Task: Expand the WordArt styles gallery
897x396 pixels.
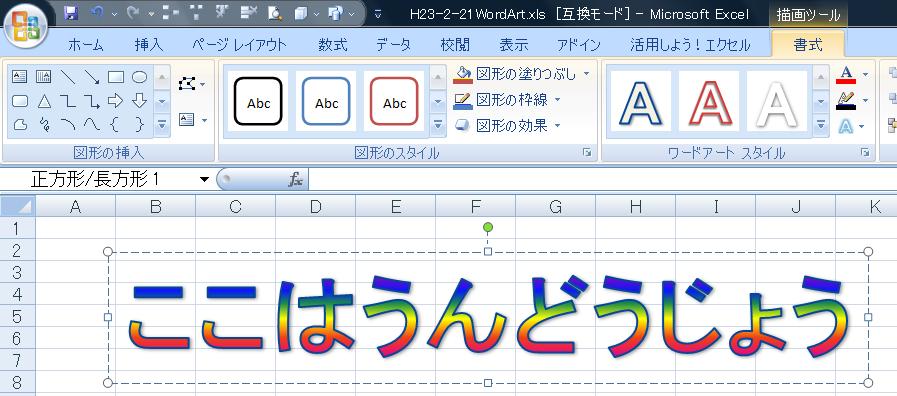Action: click(821, 124)
